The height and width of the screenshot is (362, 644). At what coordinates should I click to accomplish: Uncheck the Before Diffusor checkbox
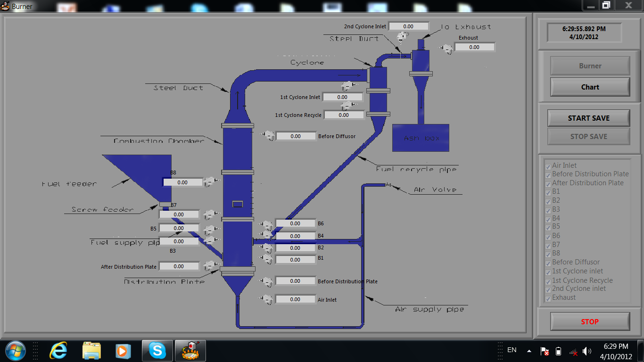(548, 263)
